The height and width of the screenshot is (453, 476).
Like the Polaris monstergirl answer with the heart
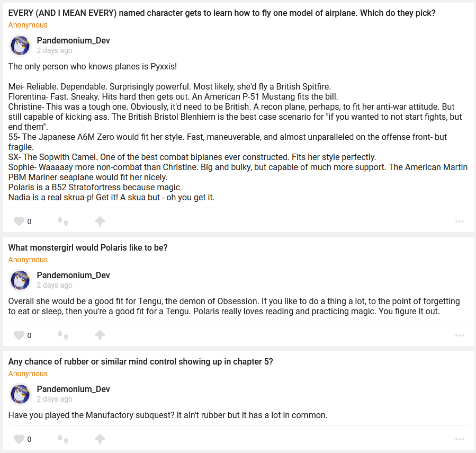[19, 335]
